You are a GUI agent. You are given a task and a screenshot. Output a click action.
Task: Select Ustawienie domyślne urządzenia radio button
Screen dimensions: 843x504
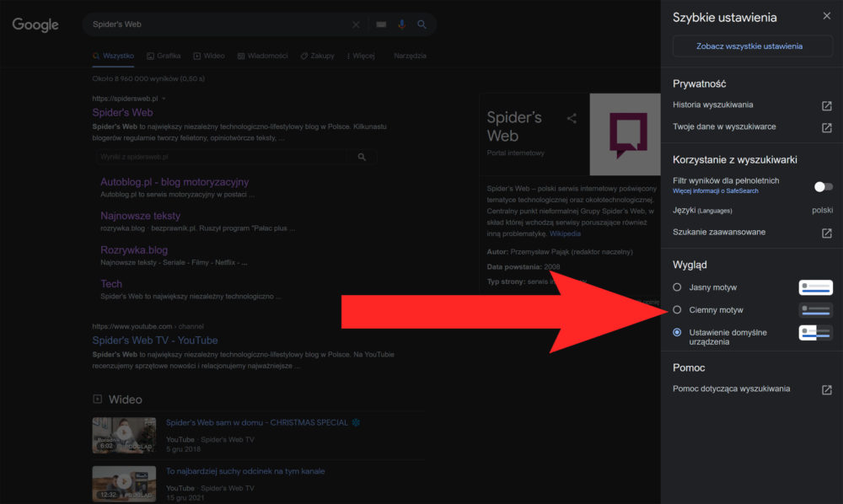pyautogui.click(x=677, y=333)
